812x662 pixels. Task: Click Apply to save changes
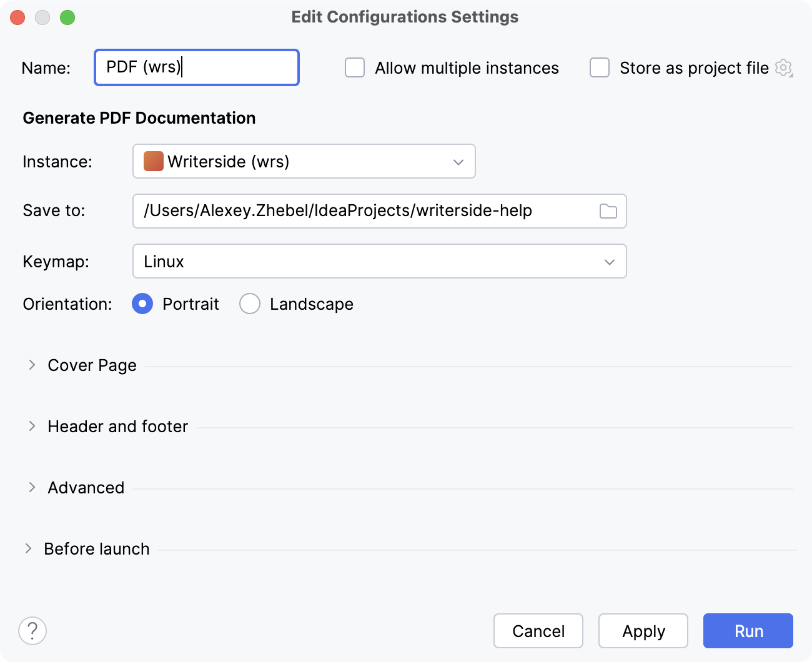click(643, 631)
